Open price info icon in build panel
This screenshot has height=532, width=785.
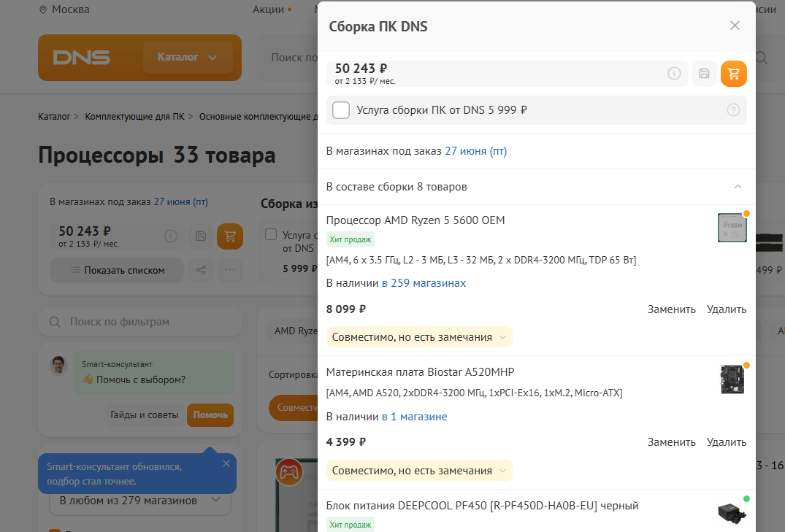[x=674, y=74]
